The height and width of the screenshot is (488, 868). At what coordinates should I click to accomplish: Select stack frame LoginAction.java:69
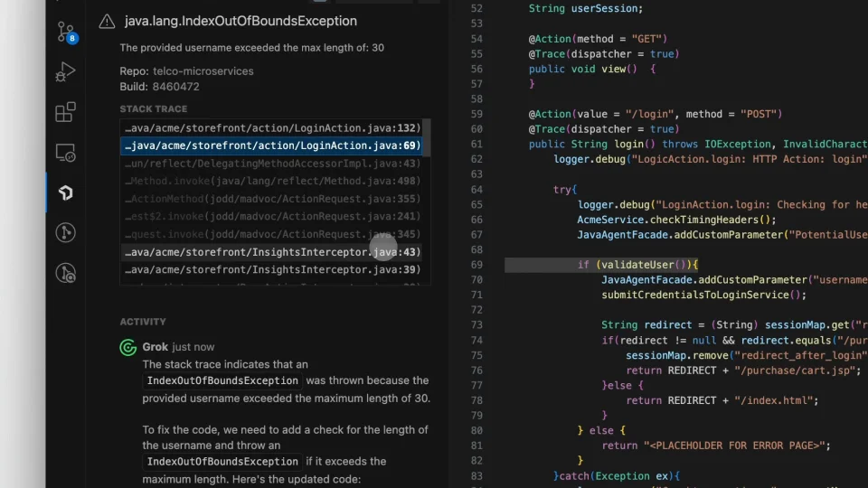(x=271, y=145)
